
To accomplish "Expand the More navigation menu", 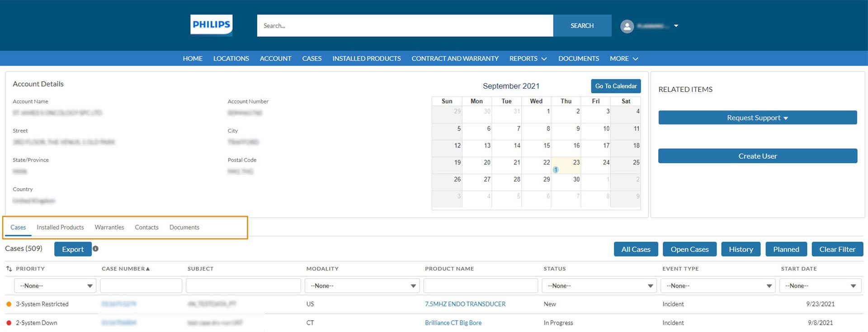I will (623, 59).
